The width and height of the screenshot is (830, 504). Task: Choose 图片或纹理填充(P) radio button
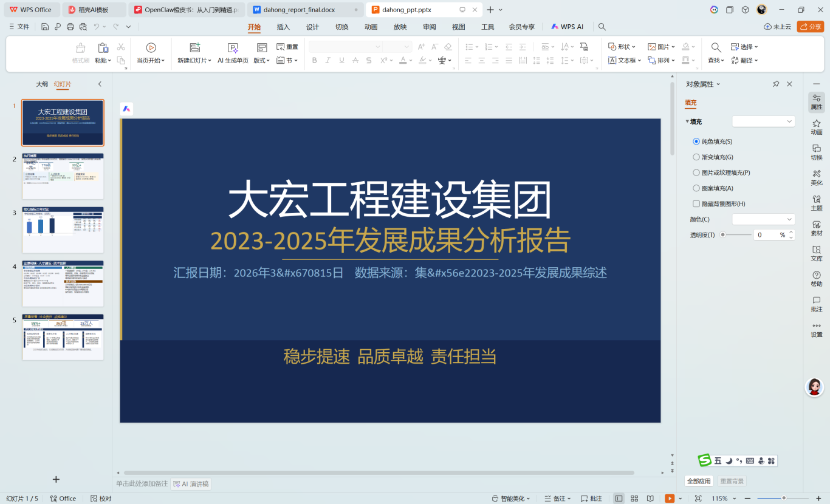click(x=696, y=172)
